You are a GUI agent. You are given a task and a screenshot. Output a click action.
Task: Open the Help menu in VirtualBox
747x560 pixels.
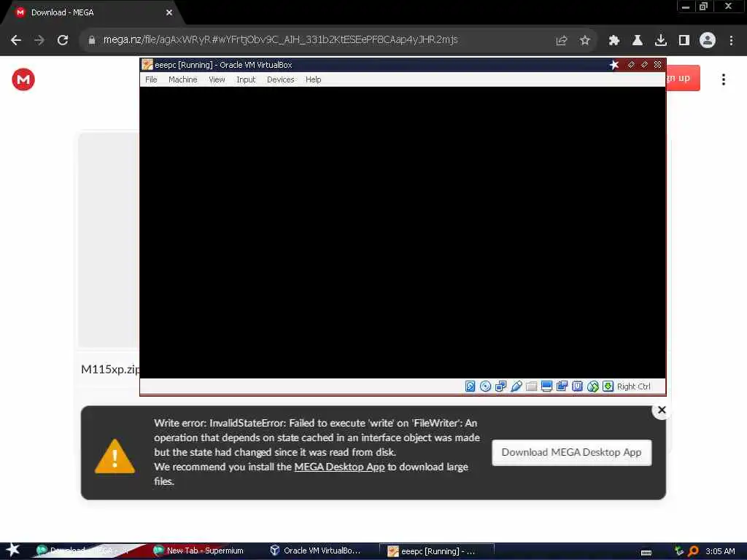coord(313,79)
